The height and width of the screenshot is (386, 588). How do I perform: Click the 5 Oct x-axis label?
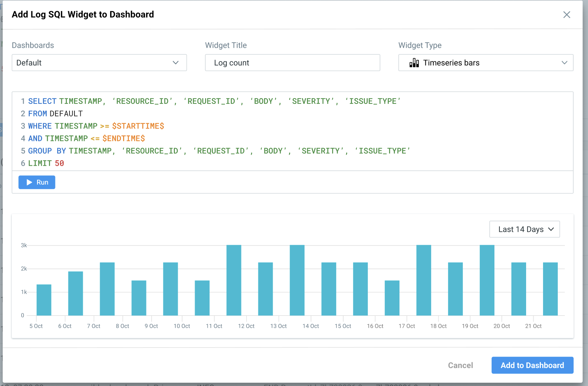36,326
